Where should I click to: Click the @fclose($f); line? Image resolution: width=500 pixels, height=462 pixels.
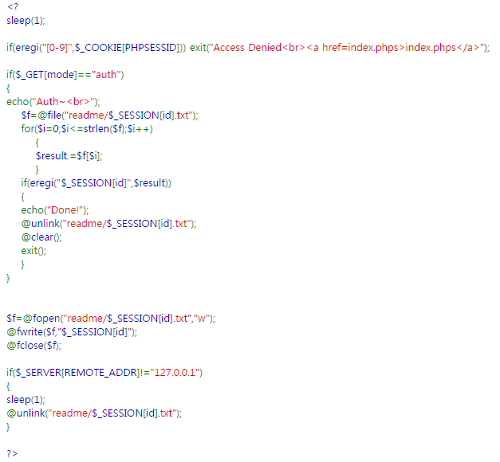coord(34,345)
